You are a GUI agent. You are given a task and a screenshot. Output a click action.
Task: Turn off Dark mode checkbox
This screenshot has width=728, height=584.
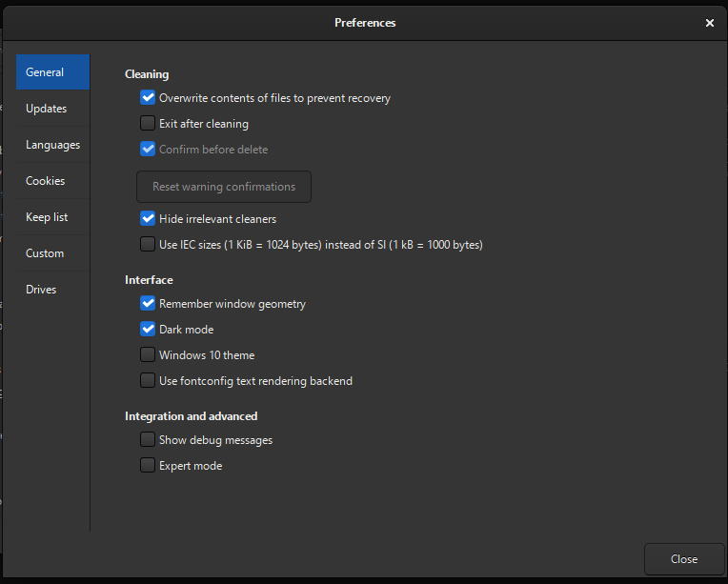(x=148, y=329)
